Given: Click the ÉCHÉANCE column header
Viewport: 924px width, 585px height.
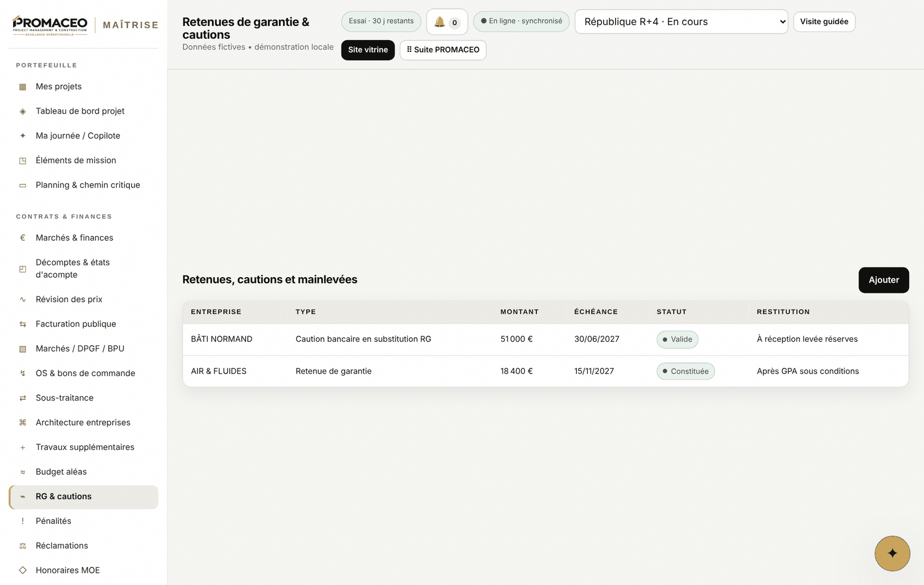Looking at the screenshot, I should point(596,312).
